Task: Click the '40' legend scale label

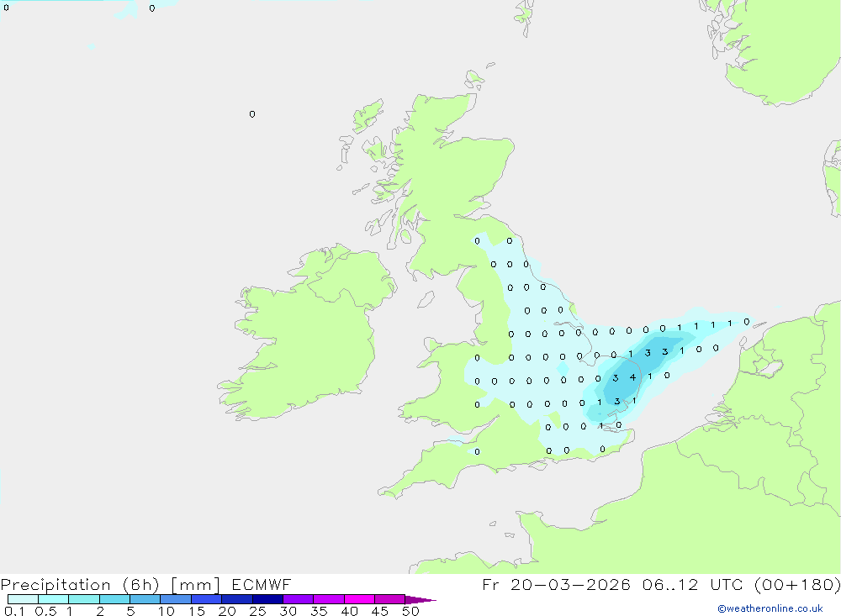Action: point(349,611)
